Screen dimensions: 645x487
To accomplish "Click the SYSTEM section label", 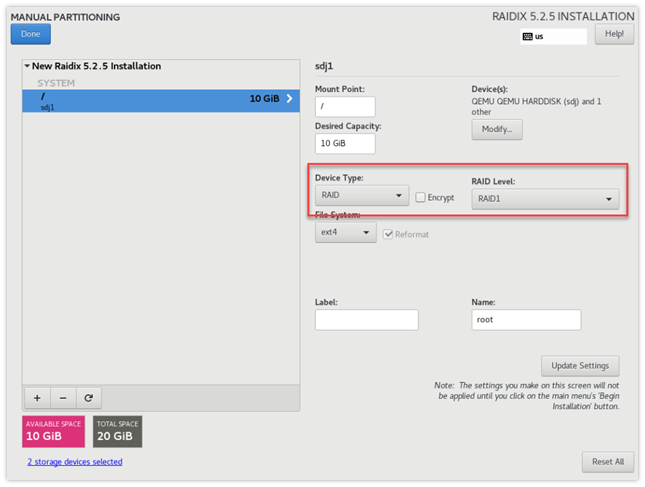I will 56,83.
